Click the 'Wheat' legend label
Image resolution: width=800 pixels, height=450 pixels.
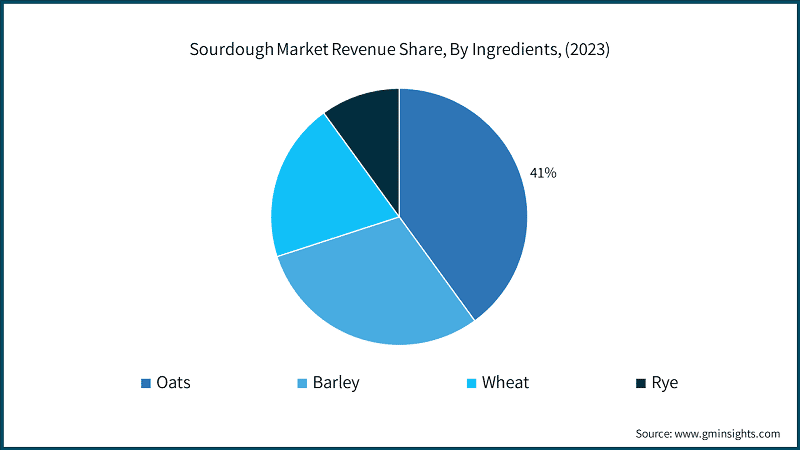(505, 383)
